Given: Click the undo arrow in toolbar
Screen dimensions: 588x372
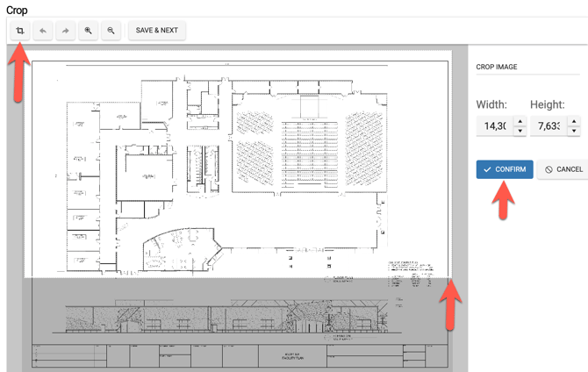Looking at the screenshot, I should point(43,31).
